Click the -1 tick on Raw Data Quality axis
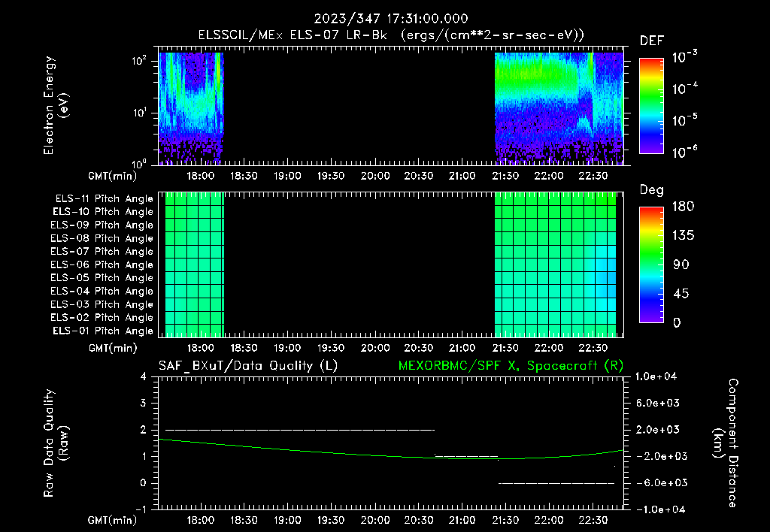770x532 pixels. point(141,509)
